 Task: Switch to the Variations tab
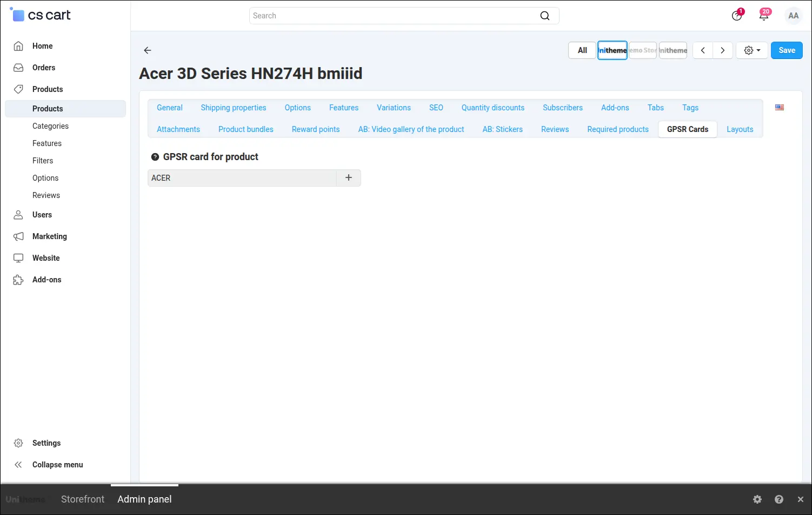(394, 108)
